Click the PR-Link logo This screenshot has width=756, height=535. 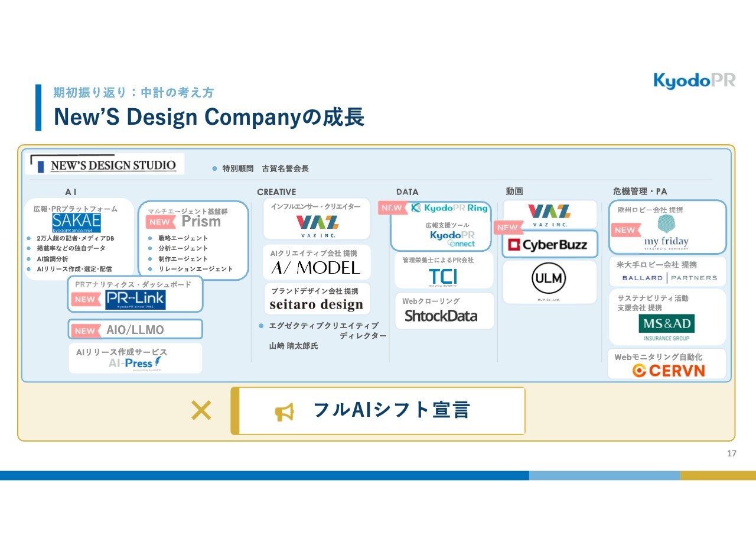[135, 300]
